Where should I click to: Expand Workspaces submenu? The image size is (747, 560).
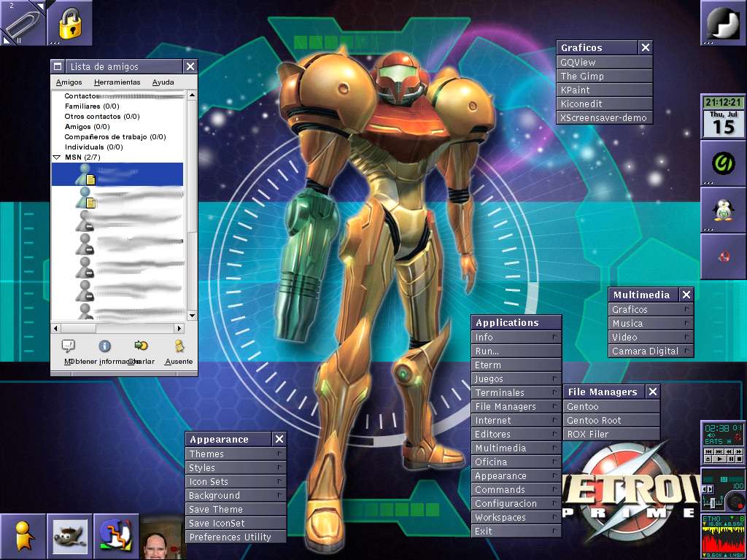(516, 517)
